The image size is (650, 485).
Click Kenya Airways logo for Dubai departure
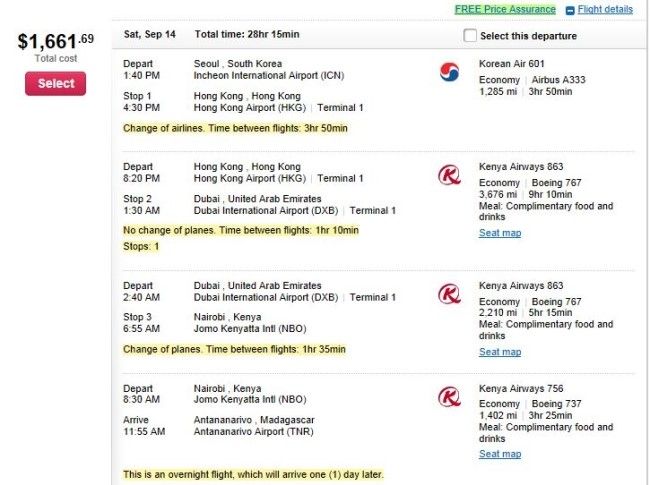449,294
